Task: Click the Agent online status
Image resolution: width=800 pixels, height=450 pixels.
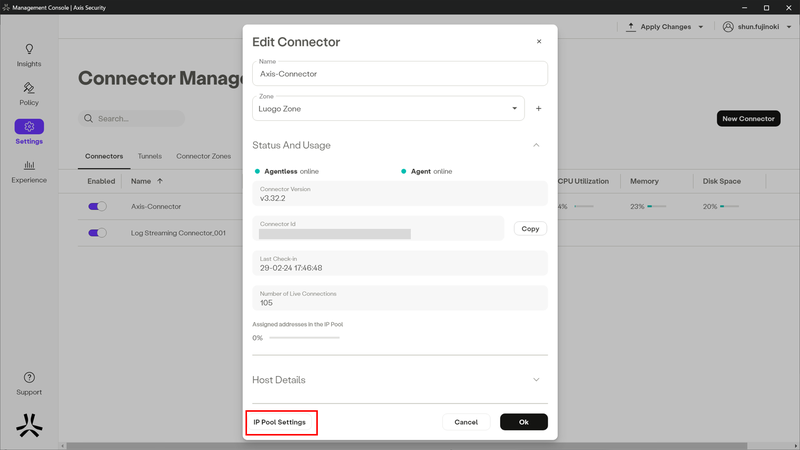Action: [427, 171]
